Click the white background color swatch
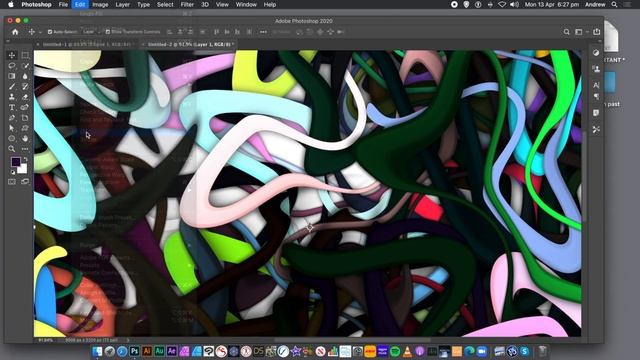The width and height of the screenshot is (640, 360). (23, 169)
